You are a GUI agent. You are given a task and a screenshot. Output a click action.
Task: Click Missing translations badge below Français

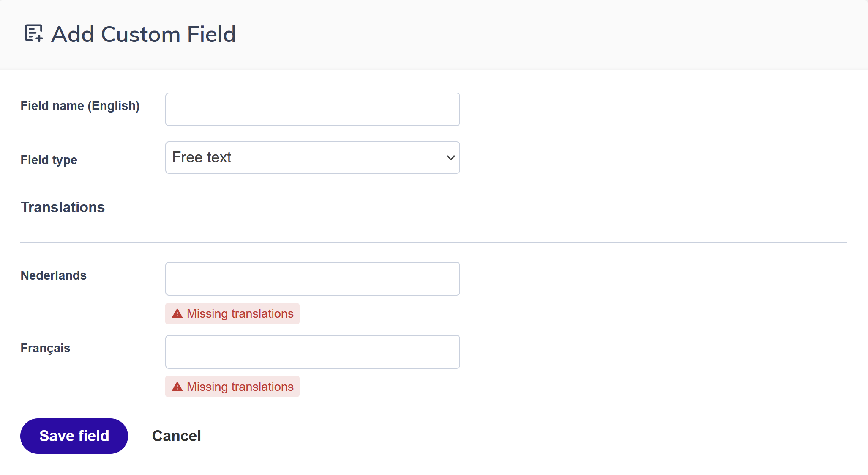click(x=232, y=387)
